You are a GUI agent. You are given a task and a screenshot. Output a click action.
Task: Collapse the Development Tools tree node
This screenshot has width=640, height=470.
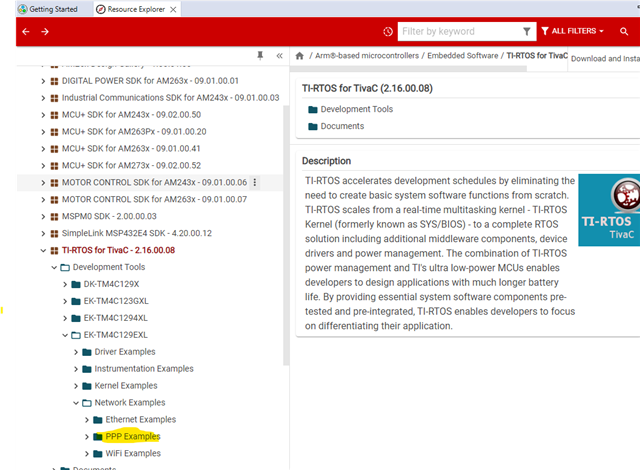pos(54,268)
